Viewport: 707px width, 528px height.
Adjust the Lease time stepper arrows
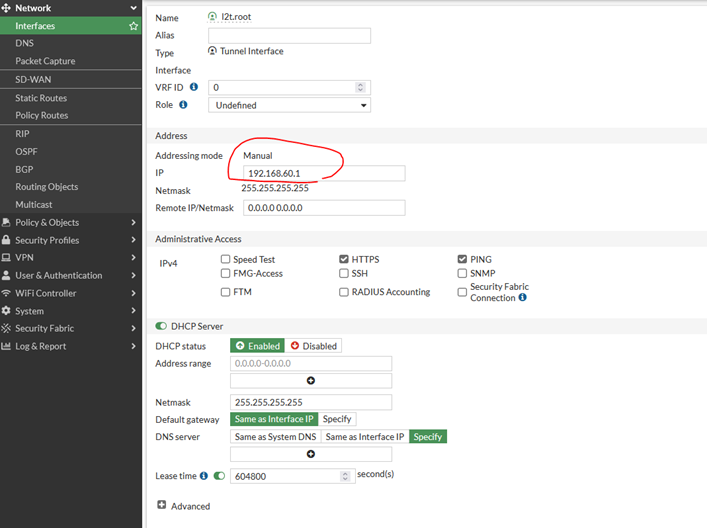coord(345,476)
